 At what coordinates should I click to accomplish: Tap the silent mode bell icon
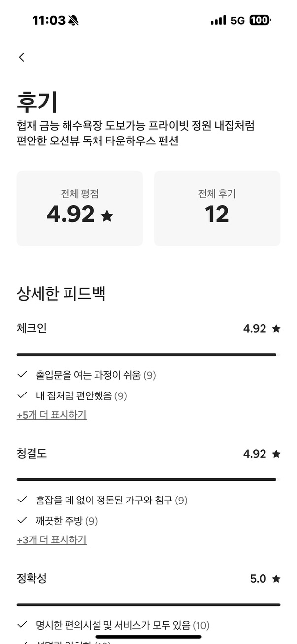click(x=74, y=20)
